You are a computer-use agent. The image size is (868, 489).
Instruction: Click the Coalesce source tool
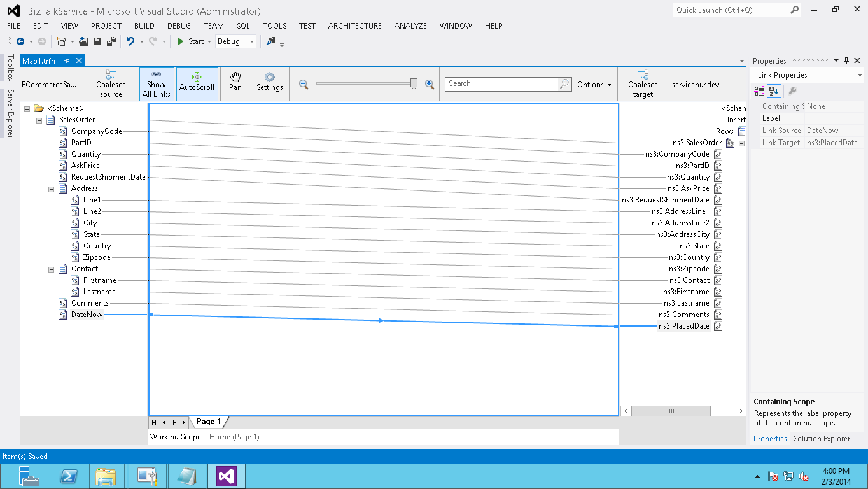pos(111,84)
